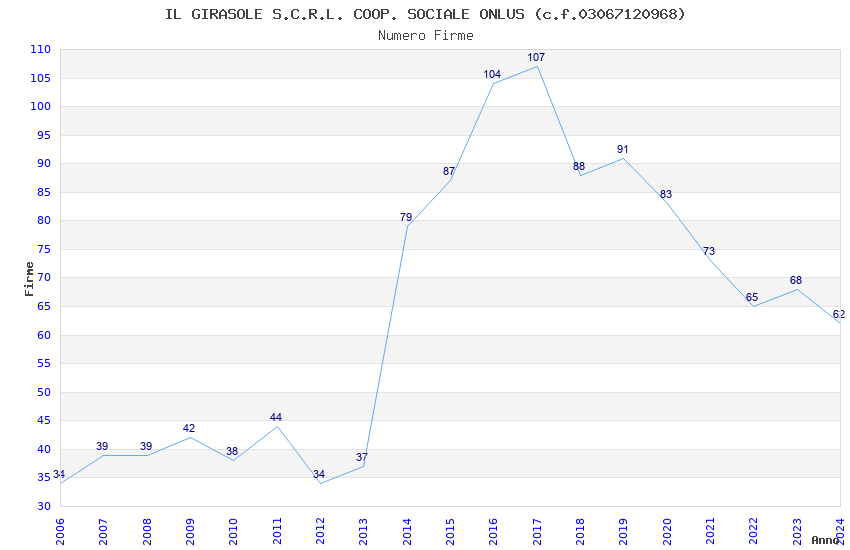This screenshot has width=850, height=550.
Task: Click the chart title IL GIRASOLE S.C.R.L.
Action: pos(425,14)
